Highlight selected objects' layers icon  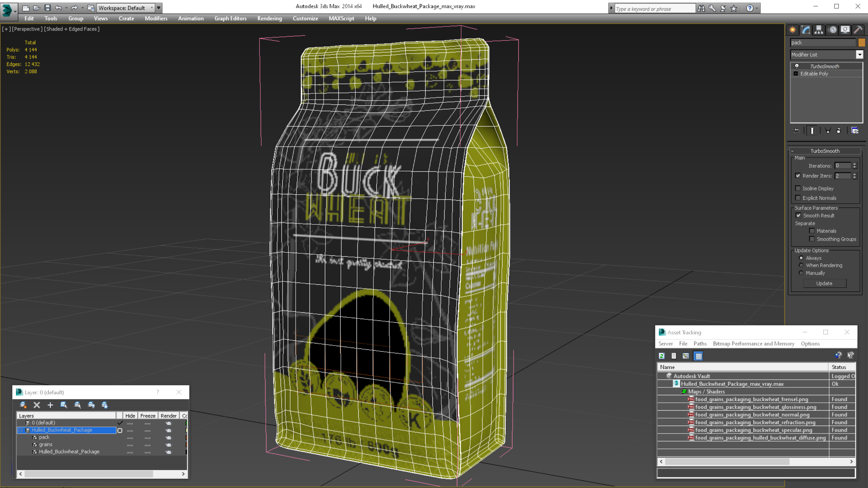tap(77, 405)
